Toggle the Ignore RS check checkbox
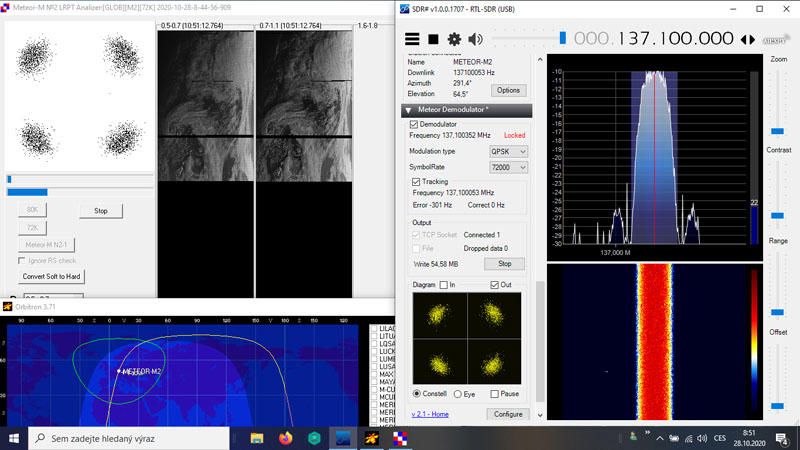The image size is (800, 450). tap(22, 261)
